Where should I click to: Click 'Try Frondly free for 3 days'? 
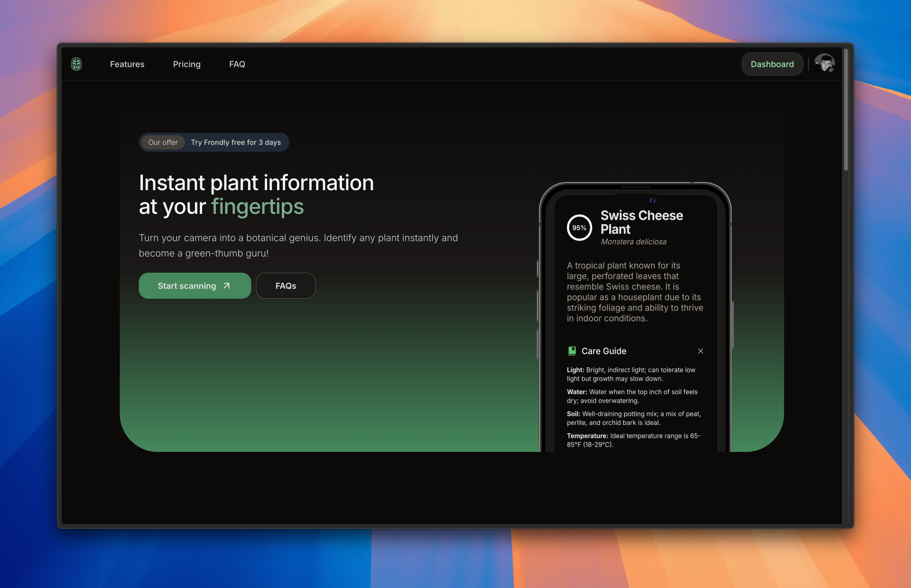pos(236,142)
